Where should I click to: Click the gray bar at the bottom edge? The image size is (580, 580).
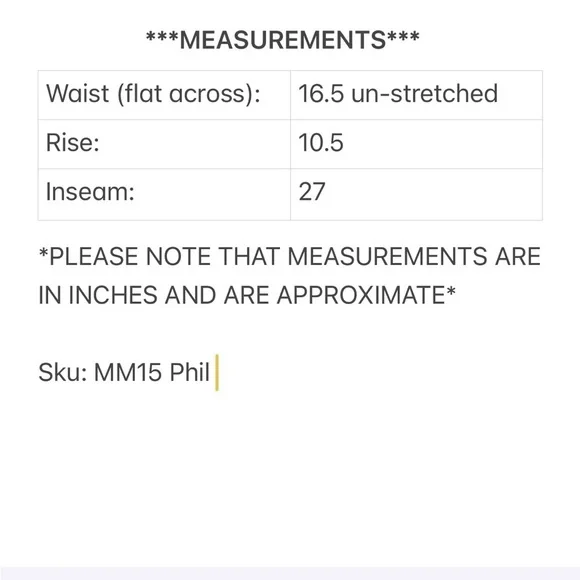(290, 573)
